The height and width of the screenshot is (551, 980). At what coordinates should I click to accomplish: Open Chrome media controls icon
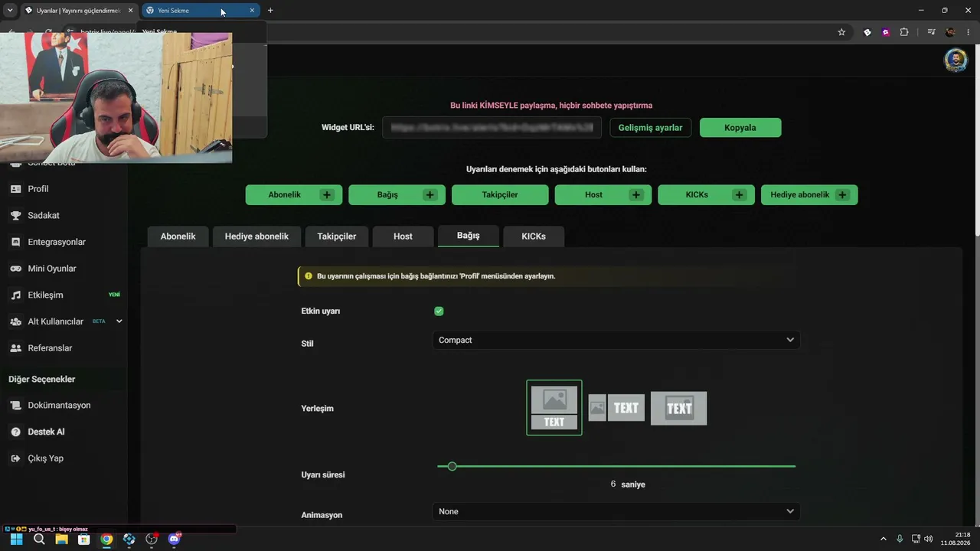pos(931,32)
